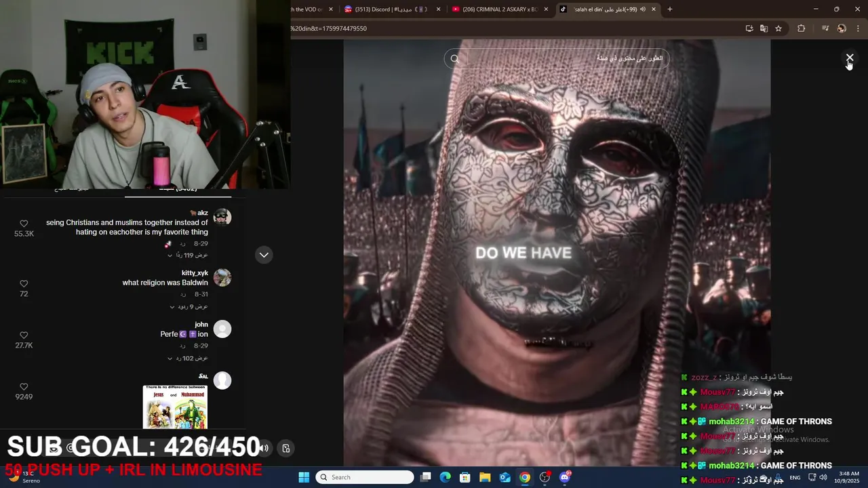868x488 pixels.
Task: Click the video volume speaker icon
Action: tap(264, 447)
